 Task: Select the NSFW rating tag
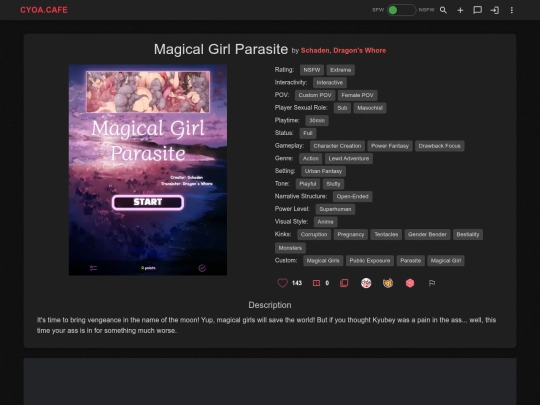(x=312, y=70)
